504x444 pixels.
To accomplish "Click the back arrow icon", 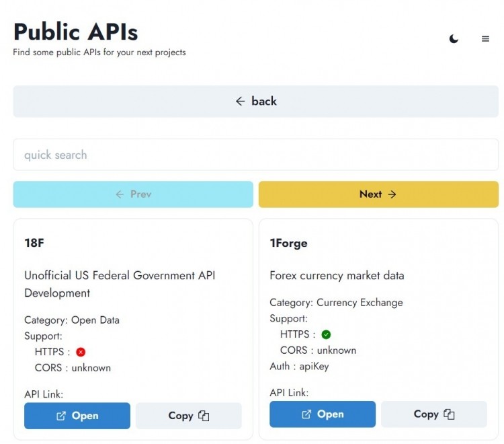I will [240, 101].
